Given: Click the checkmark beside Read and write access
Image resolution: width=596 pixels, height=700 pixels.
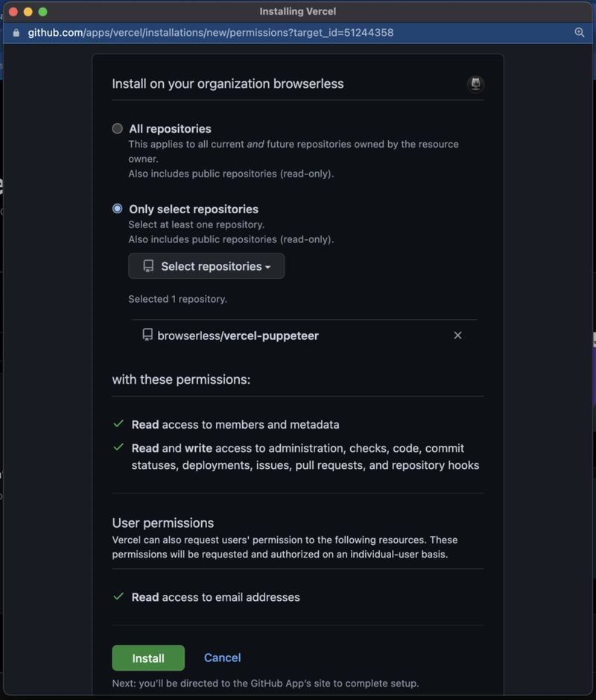Looking at the screenshot, I should pos(118,448).
